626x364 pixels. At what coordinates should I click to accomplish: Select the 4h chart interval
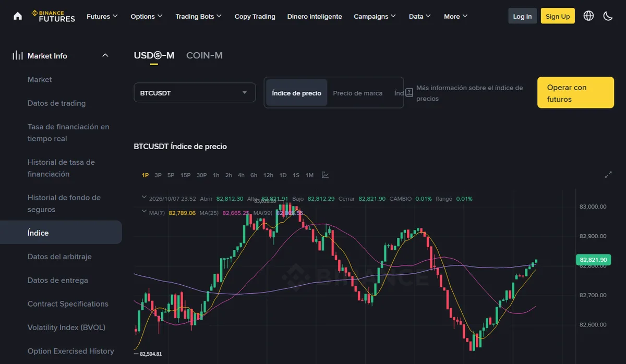pyautogui.click(x=241, y=175)
